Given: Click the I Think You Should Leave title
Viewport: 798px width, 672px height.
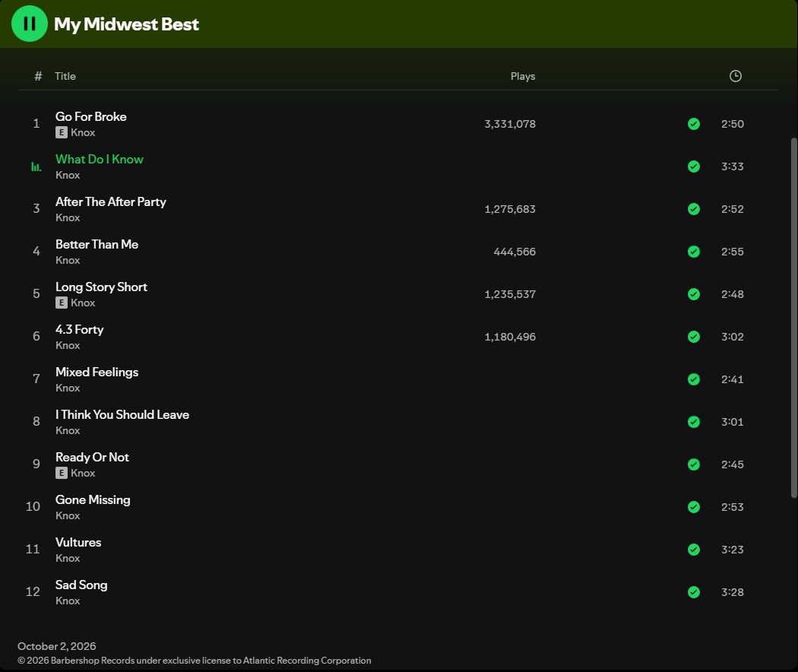Looking at the screenshot, I should (x=122, y=414).
